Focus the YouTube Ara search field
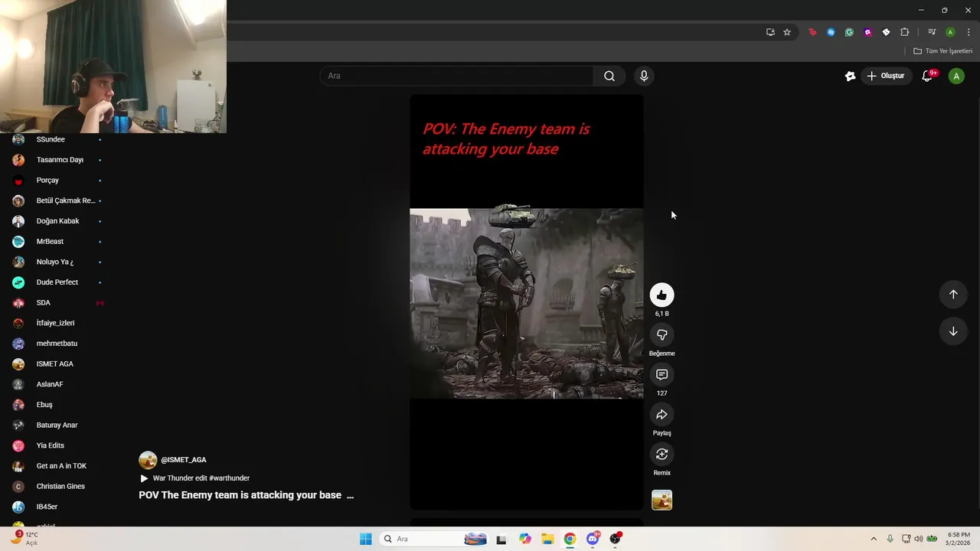The height and width of the screenshot is (551, 980). [x=456, y=76]
